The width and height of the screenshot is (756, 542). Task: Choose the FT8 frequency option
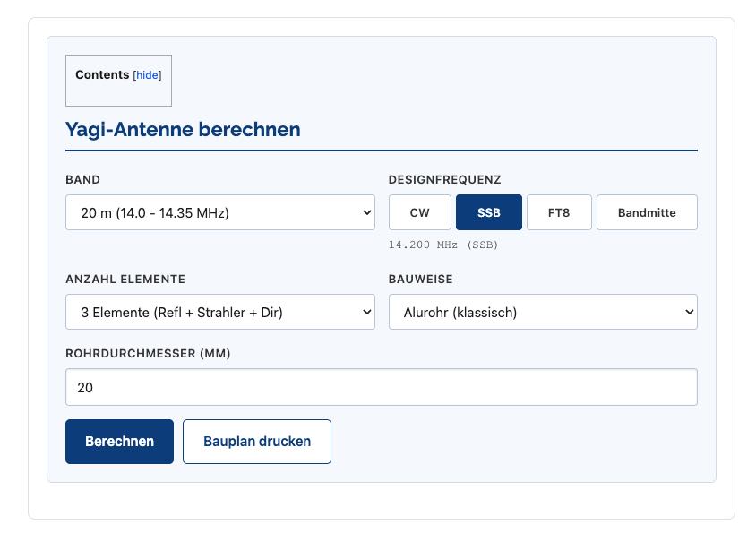[x=558, y=212]
